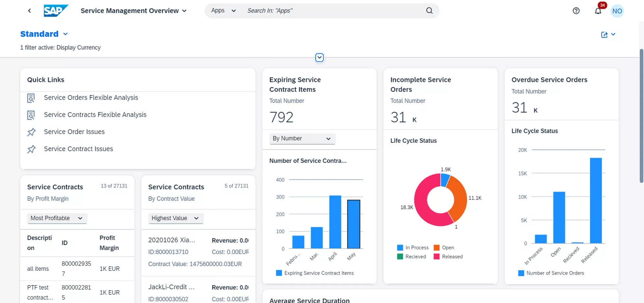Open the share/export actions icon
This screenshot has width=644, height=303.
click(604, 34)
